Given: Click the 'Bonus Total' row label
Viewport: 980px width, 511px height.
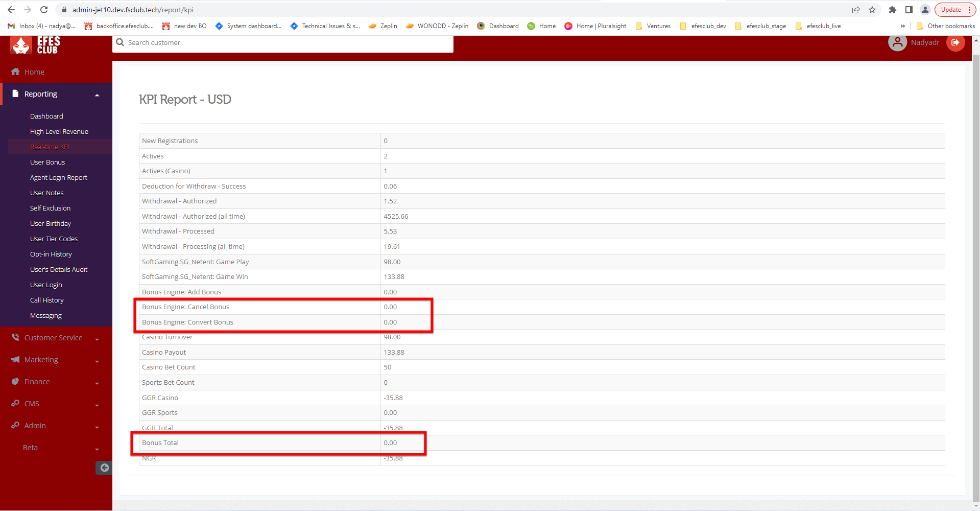Looking at the screenshot, I should click(x=160, y=443).
